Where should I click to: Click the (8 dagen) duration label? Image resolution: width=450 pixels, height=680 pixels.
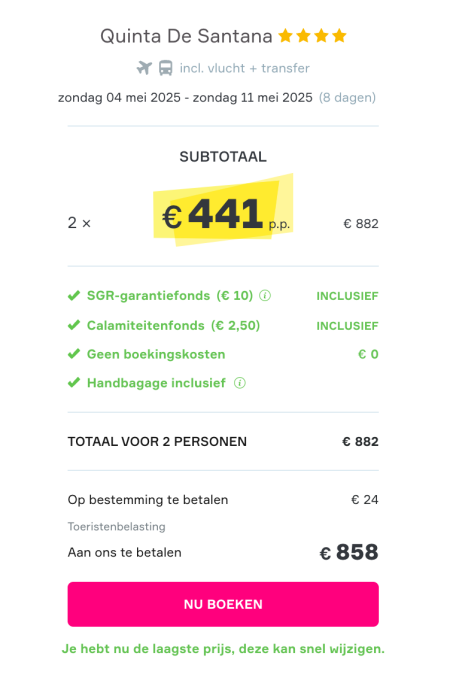(347, 98)
